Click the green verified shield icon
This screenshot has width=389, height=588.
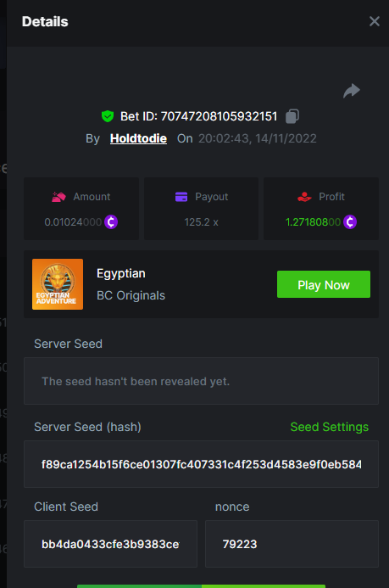coord(108,116)
